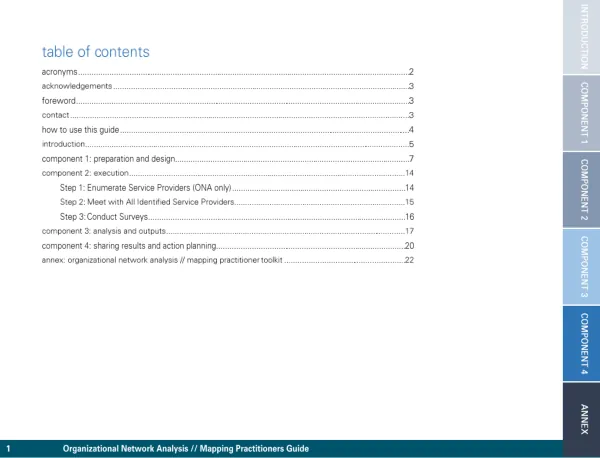Open 'component 4: sharing results and action planning'

228,246
